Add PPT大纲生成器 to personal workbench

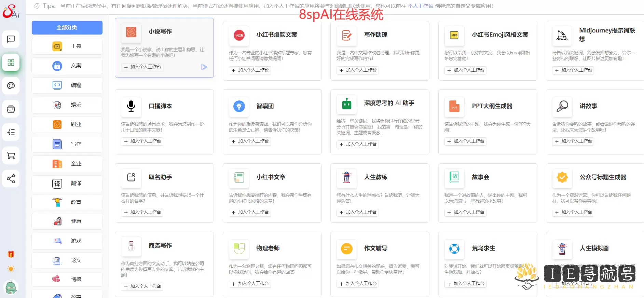pyautogui.click(x=466, y=141)
